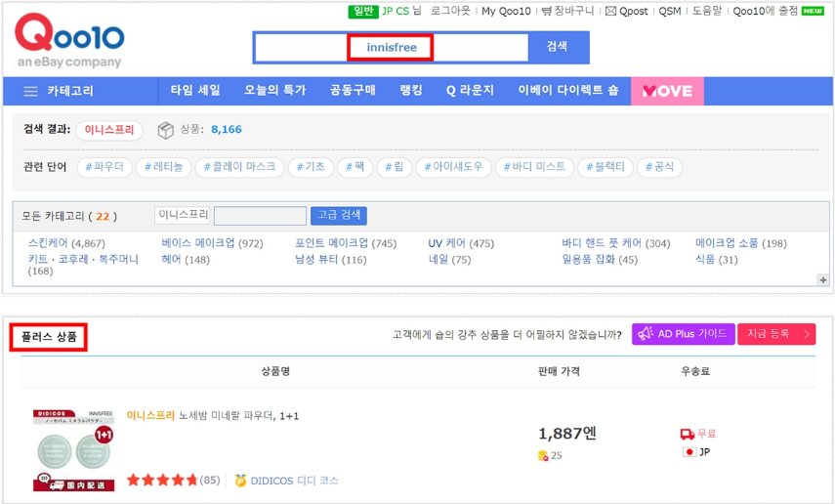Click the megaphone icon in AD Plus 가이드
This screenshot has height=504, width=835.
tap(646, 334)
